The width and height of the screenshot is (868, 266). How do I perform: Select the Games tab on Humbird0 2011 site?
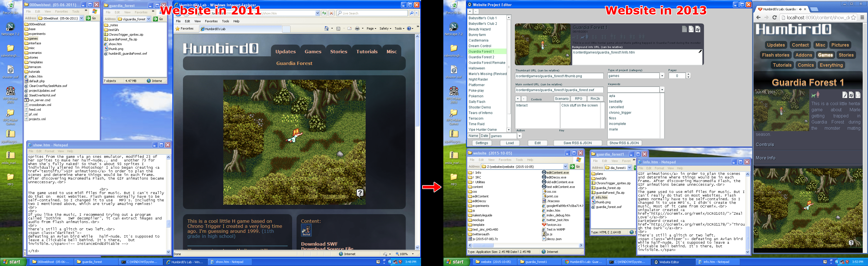[313, 51]
